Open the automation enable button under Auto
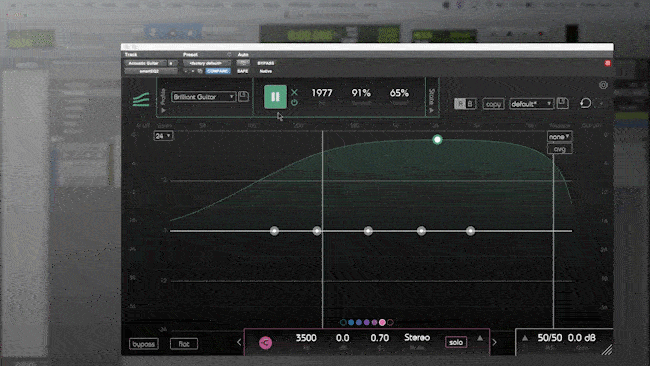 point(243,63)
